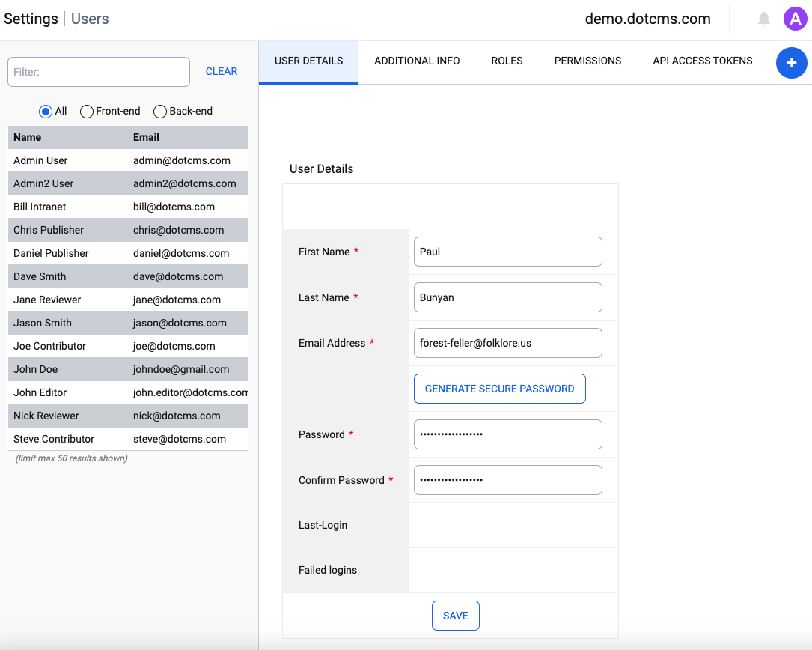The image size is (812, 650).
Task: Switch to the Additional Info tab
Action: 417,61
